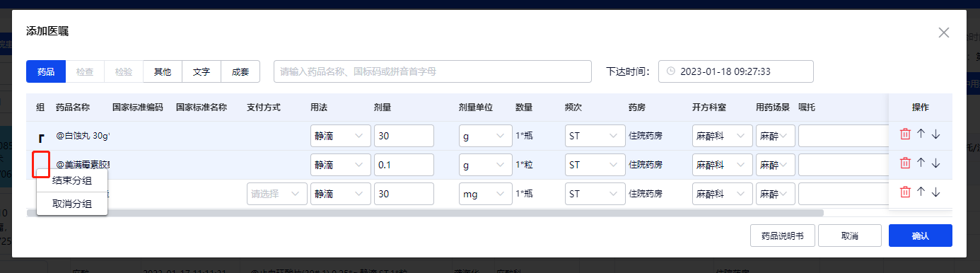Switch to the 检验 tab
Image resolution: width=980 pixels, height=273 pixels.
click(124, 71)
